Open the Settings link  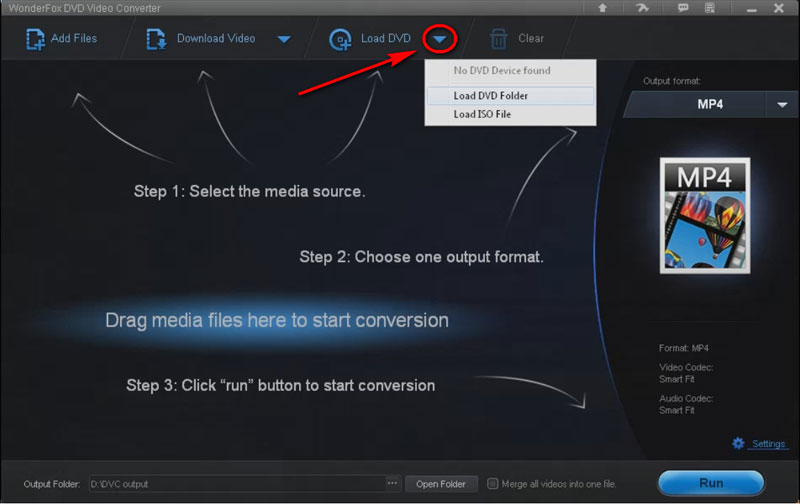[x=768, y=444]
